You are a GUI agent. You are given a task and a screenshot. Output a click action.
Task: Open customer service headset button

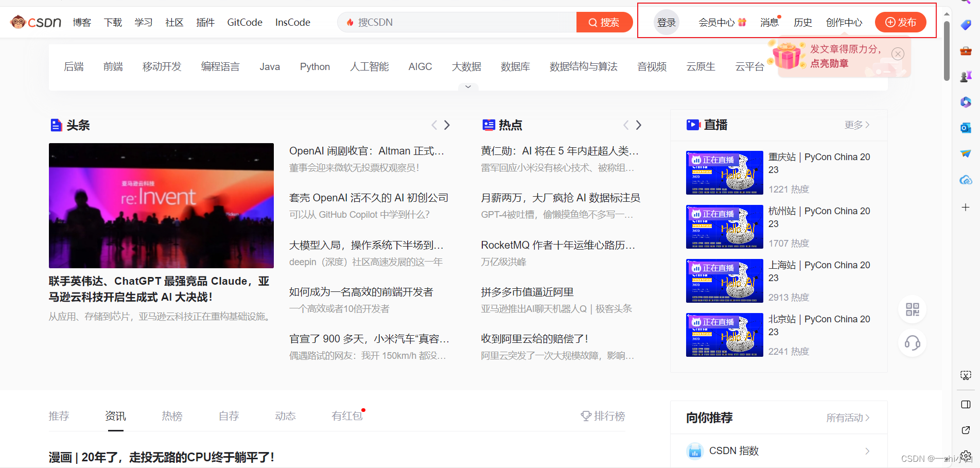(913, 343)
